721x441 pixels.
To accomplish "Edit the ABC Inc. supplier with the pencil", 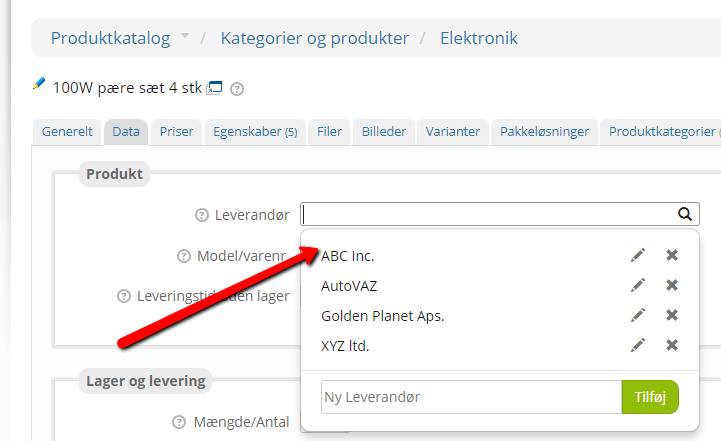I will click(x=638, y=255).
